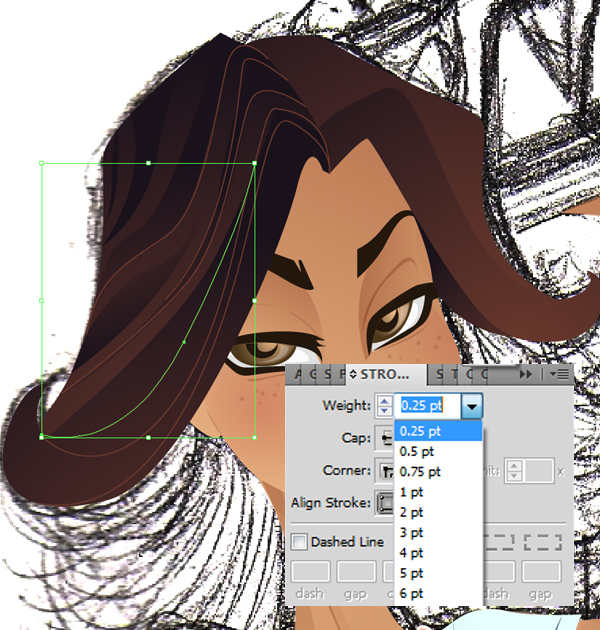Increase weight with stepper up arrow

tap(385, 401)
